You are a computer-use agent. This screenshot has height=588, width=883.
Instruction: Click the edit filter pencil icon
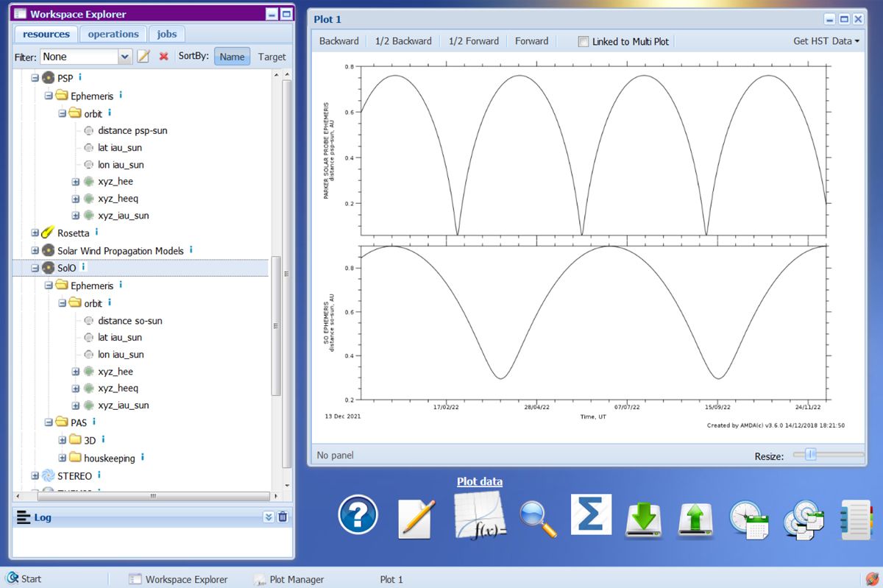point(144,57)
